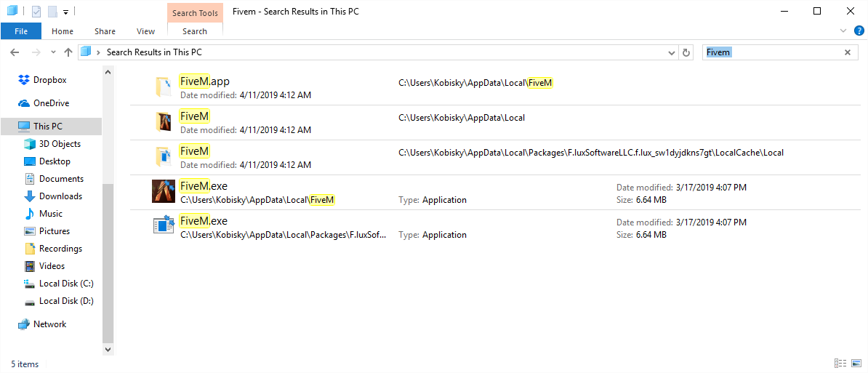The height and width of the screenshot is (373, 868).
Task: Open Dropbox in the navigation pane
Action: 42,80
